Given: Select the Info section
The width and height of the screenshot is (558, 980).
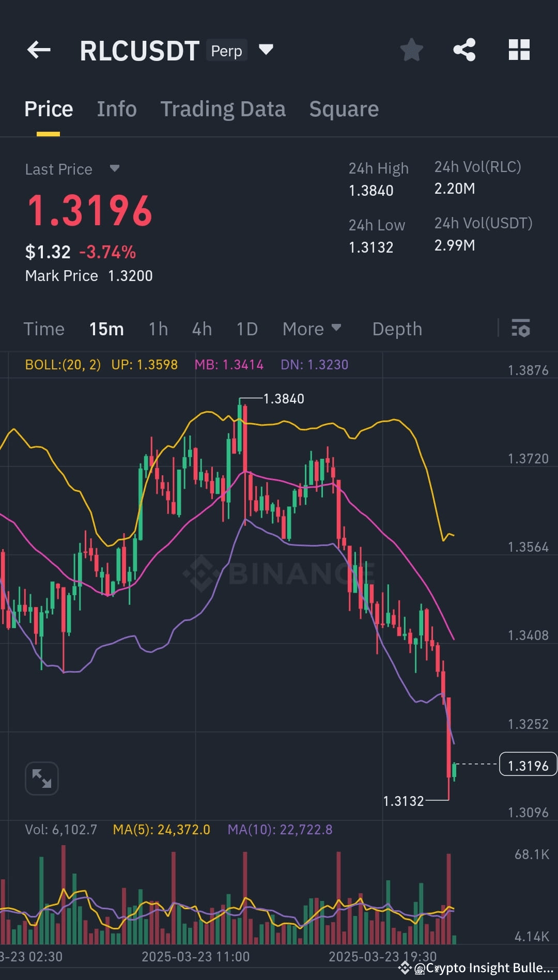Looking at the screenshot, I should [116, 109].
